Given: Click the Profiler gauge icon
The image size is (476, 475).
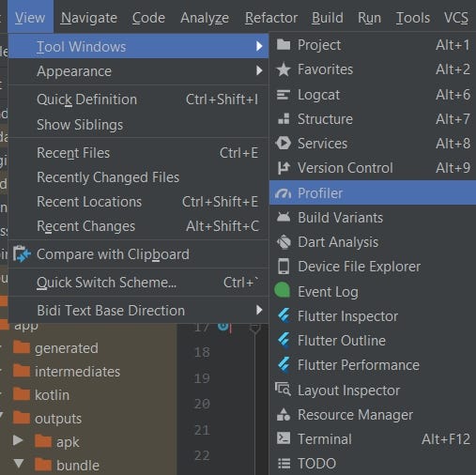Looking at the screenshot, I should tap(284, 193).
